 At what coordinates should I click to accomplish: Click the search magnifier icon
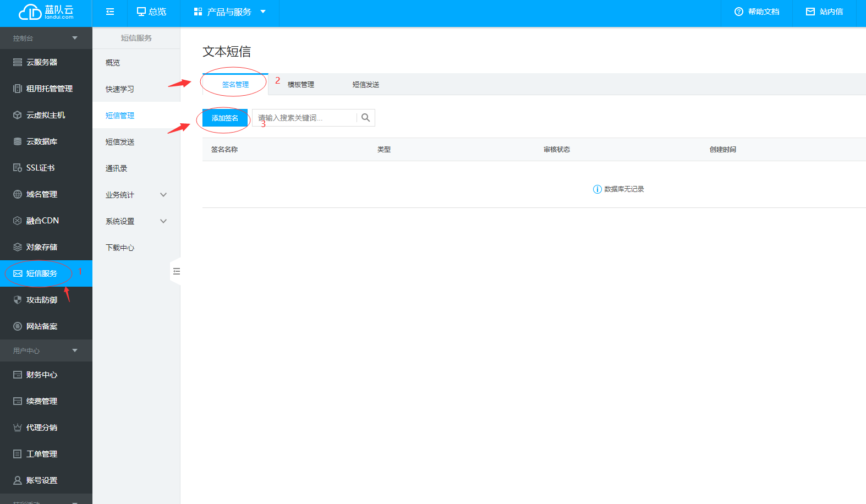[x=366, y=118]
